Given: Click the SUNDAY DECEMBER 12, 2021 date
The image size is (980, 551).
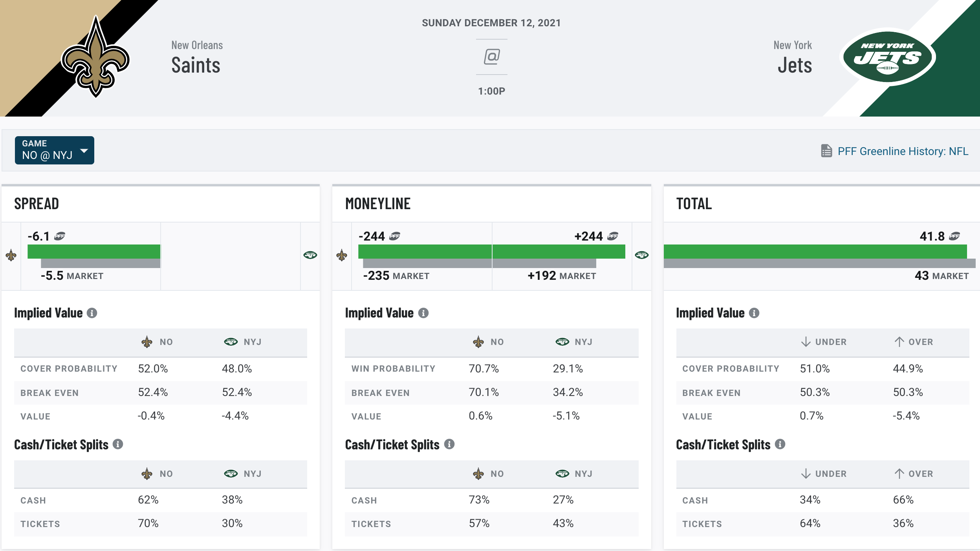Looking at the screenshot, I should [x=491, y=23].
